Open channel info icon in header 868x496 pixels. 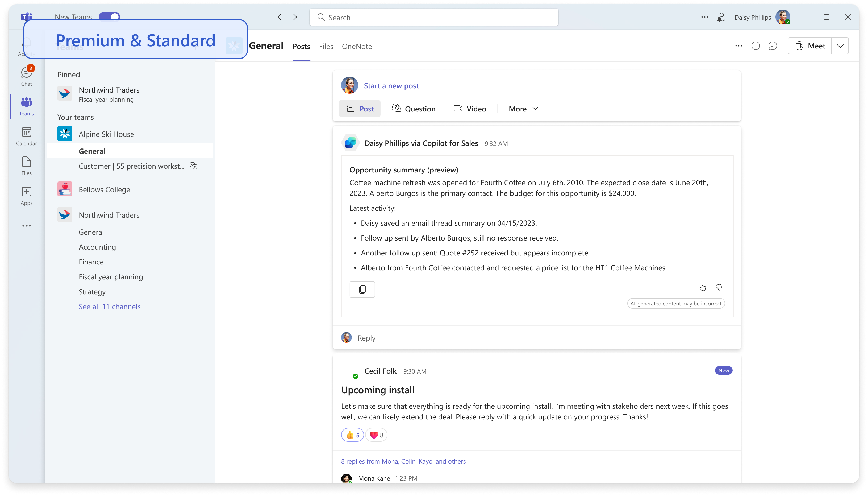pos(755,46)
